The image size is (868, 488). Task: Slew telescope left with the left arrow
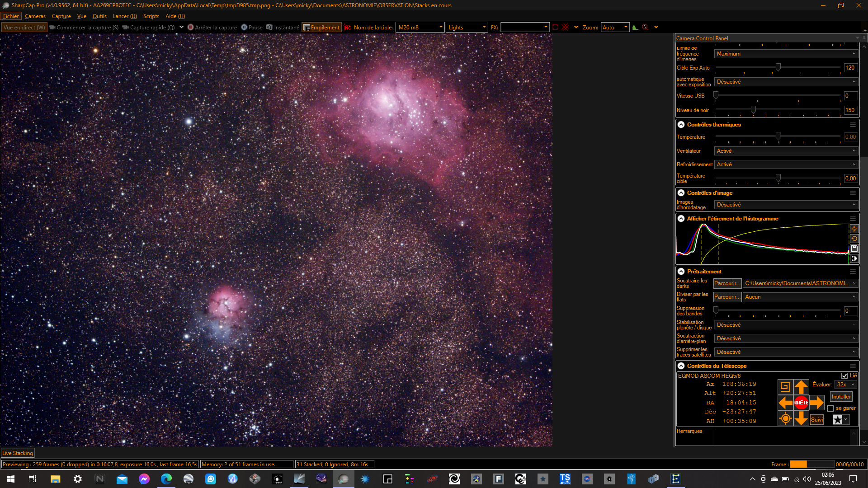[x=786, y=403]
